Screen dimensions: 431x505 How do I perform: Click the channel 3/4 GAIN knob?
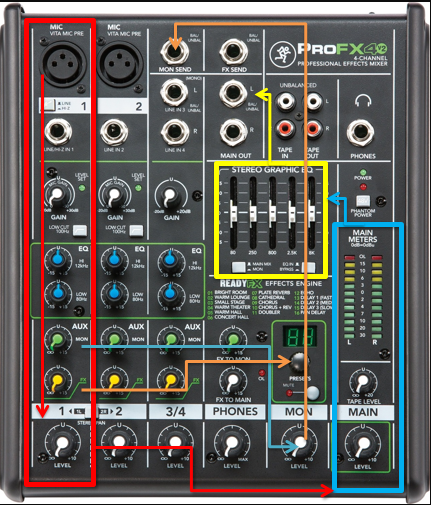(171, 196)
